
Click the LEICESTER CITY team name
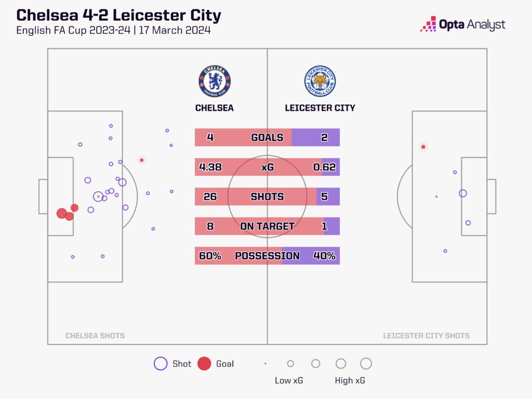[x=320, y=108]
